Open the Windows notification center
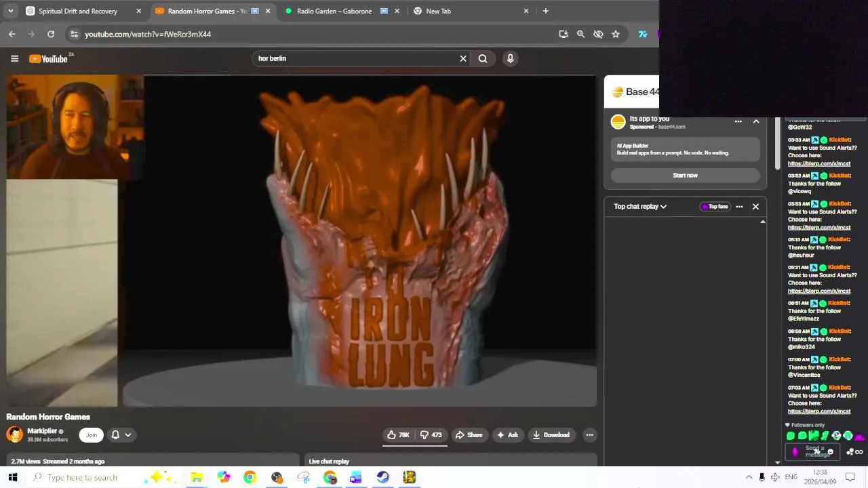 (x=850, y=477)
